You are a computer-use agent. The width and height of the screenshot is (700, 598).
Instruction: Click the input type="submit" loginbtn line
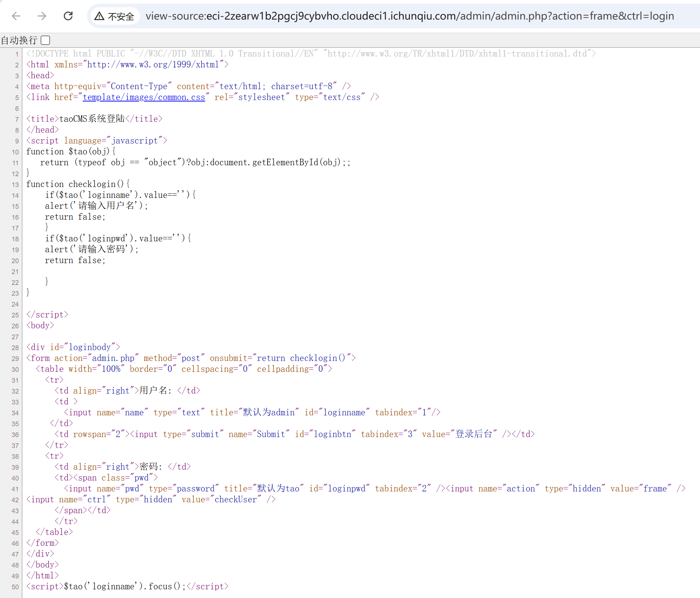(295, 434)
